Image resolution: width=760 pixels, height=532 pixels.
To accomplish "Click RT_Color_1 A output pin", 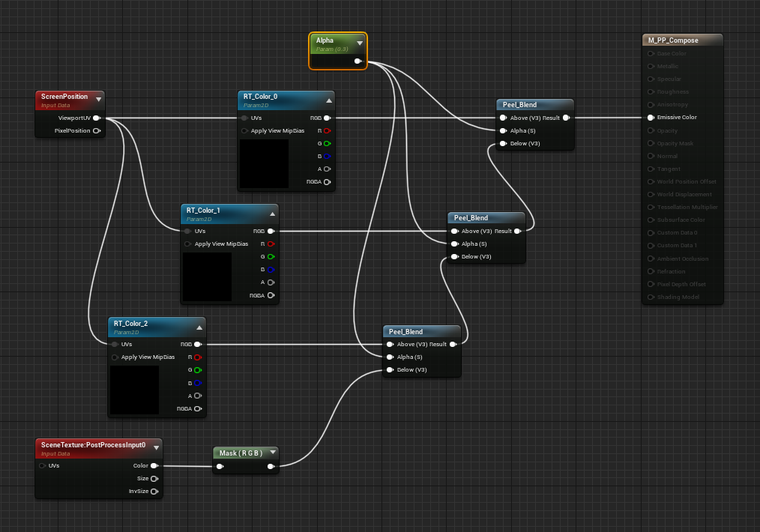I will point(271,282).
